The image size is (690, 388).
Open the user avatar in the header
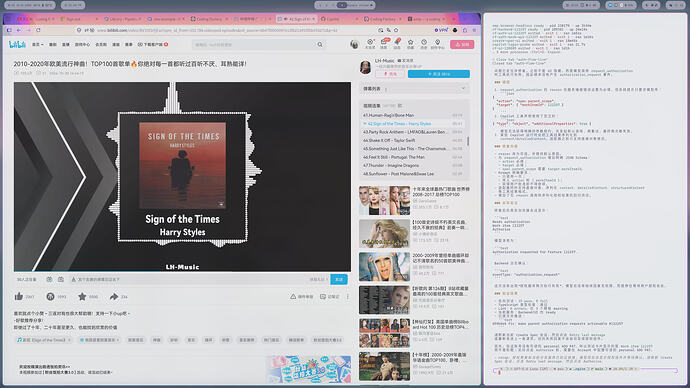click(354, 44)
